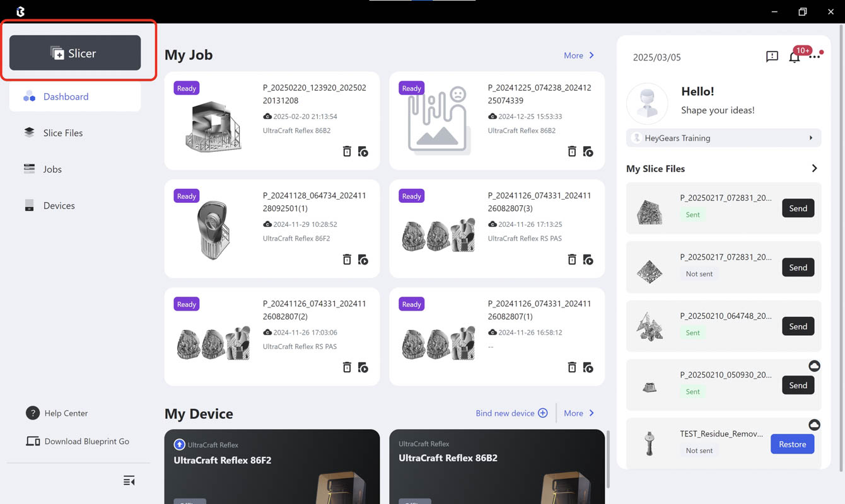Delete job P_20250220_123920 with trash icon
This screenshot has width=845, height=504.
347,151
